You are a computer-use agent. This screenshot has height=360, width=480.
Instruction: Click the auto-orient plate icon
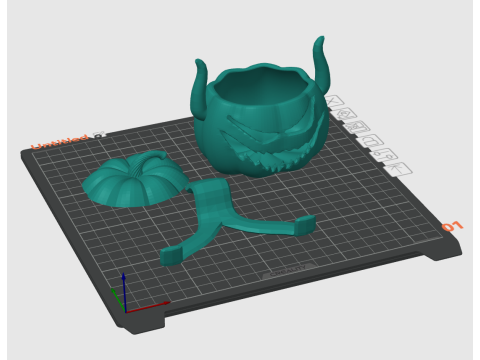(346, 114)
